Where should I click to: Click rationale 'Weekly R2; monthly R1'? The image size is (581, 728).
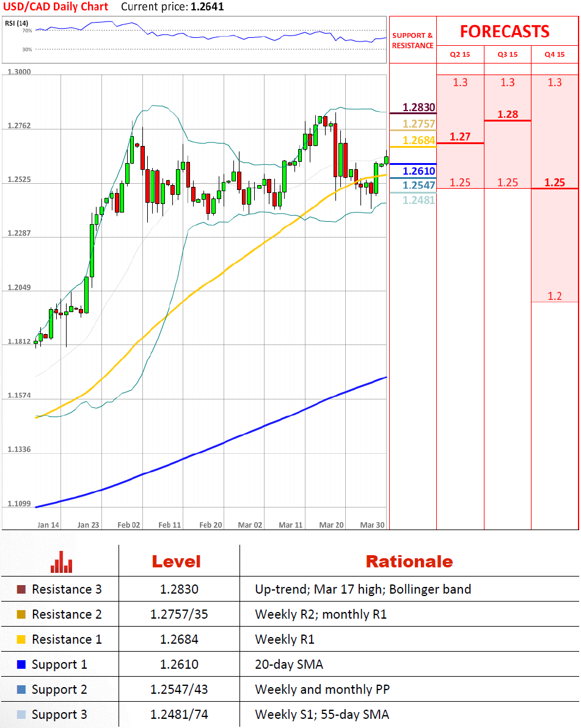(x=321, y=615)
